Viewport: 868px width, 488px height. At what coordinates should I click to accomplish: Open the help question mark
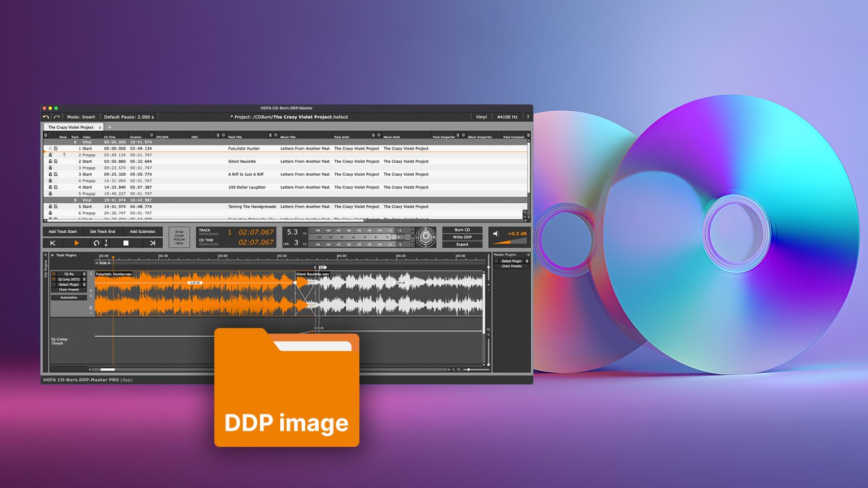(x=528, y=117)
